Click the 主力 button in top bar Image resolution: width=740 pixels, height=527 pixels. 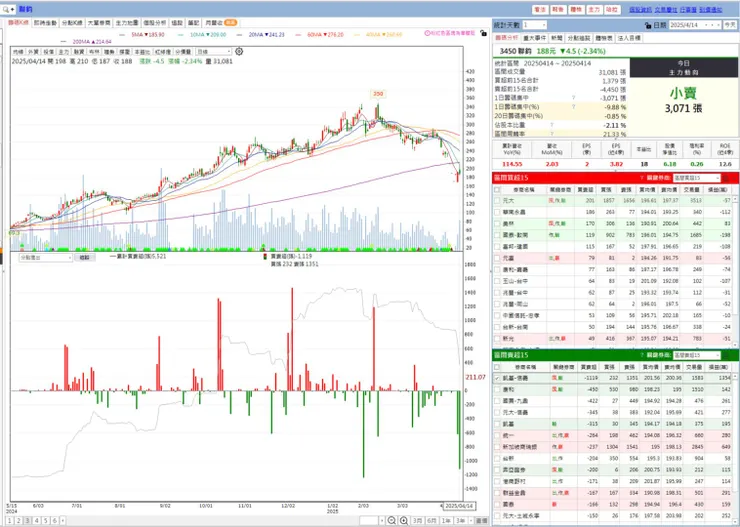pos(594,9)
